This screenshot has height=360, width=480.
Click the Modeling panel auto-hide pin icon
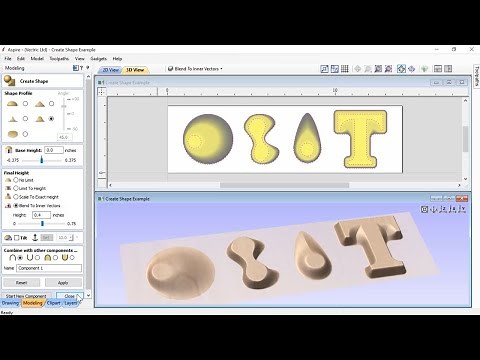(88, 68)
